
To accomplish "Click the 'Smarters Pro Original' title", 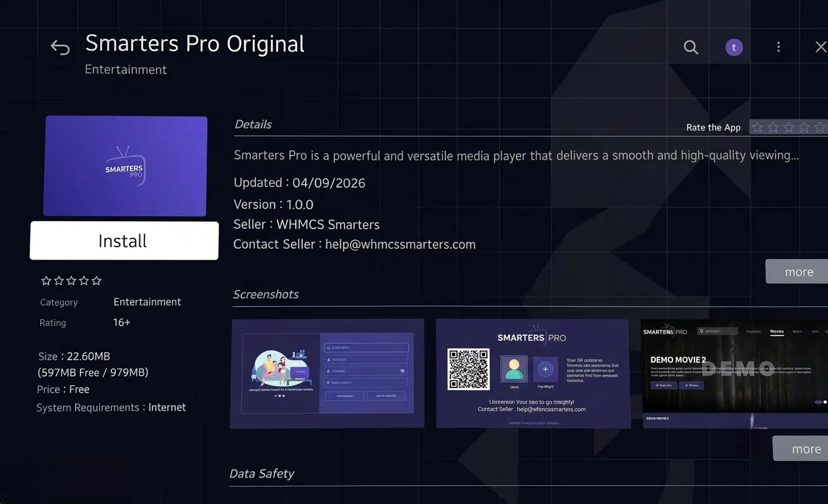I will [195, 43].
